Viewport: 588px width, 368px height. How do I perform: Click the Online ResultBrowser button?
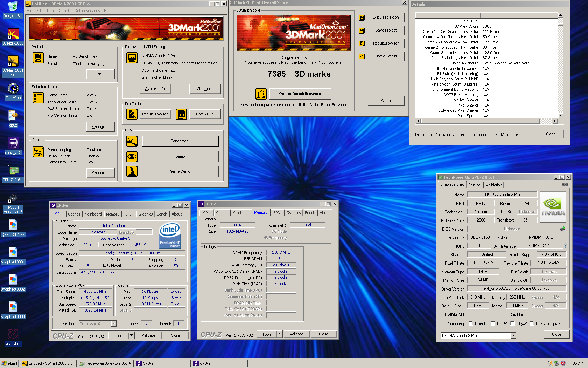[300, 94]
